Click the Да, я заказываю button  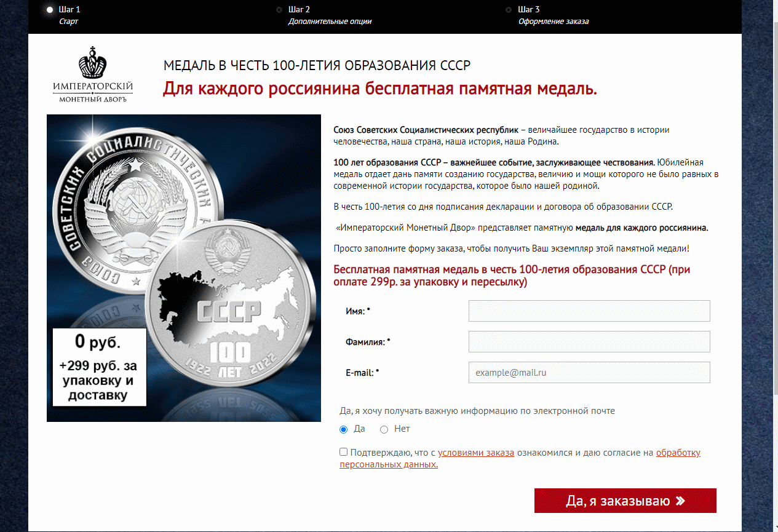pyautogui.click(x=625, y=501)
